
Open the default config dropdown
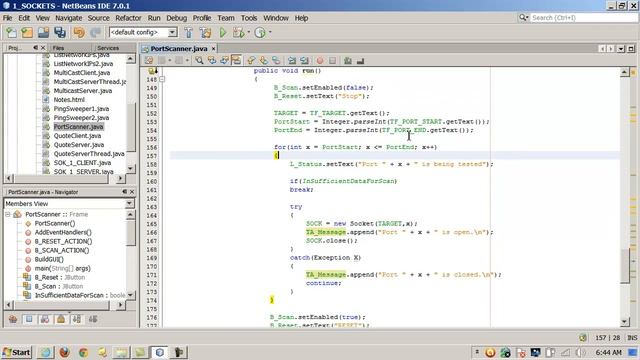172,32
